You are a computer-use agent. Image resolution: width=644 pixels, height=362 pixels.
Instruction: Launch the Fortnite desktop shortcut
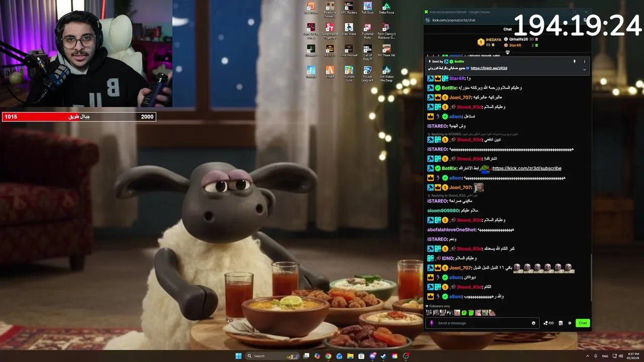pos(311,71)
